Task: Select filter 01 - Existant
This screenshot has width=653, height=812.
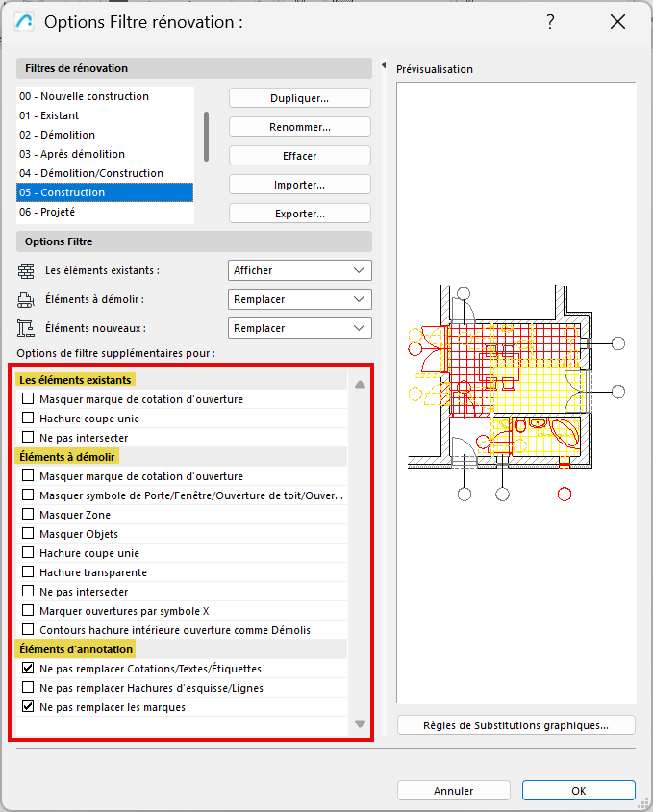Action: tap(105, 115)
